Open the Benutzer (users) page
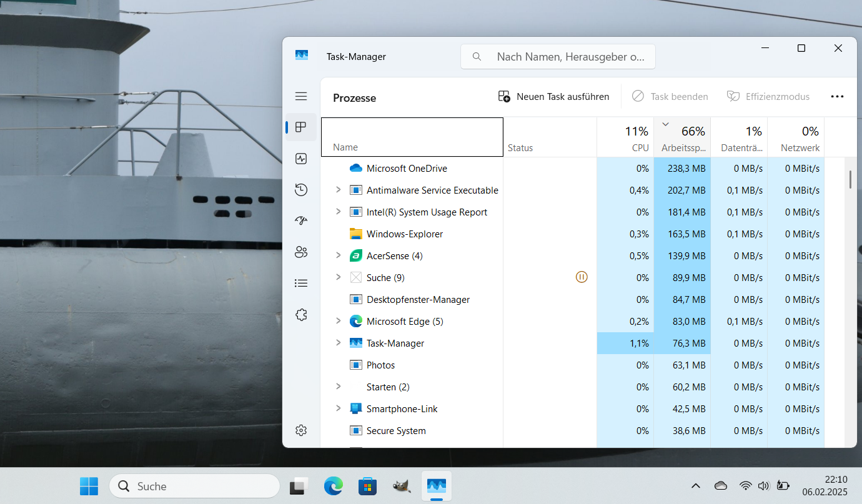The height and width of the screenshot is (504, 862). 301,252
